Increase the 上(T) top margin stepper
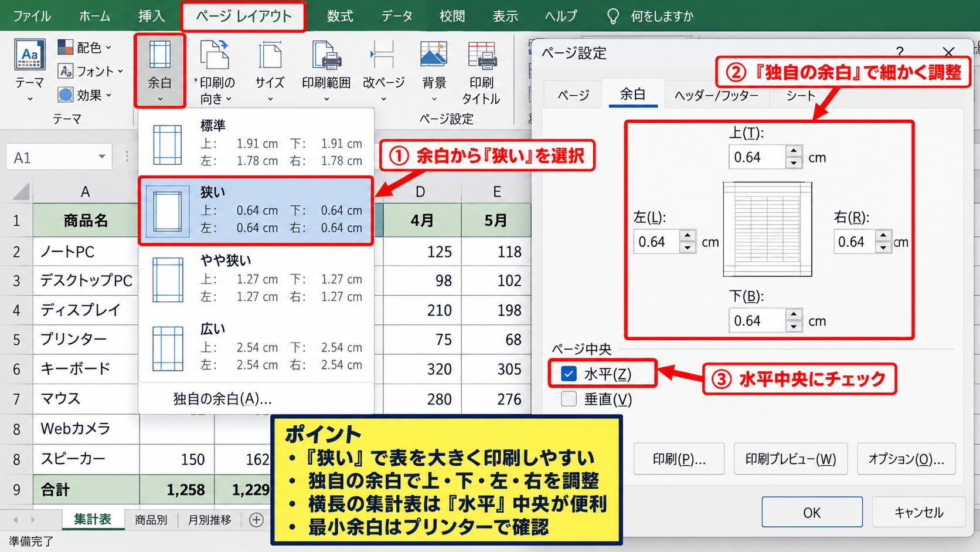This screenshot has height=552, width=980. point(794,151)
